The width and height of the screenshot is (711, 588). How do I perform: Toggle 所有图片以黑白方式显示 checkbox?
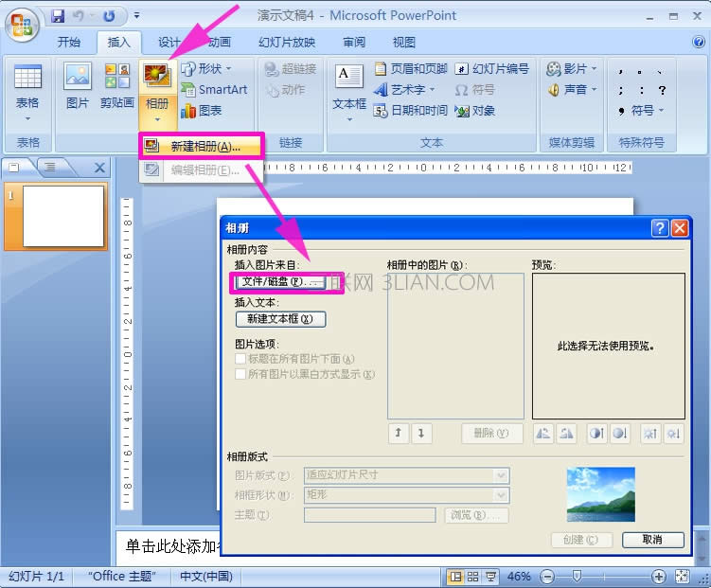coord(240,374)
